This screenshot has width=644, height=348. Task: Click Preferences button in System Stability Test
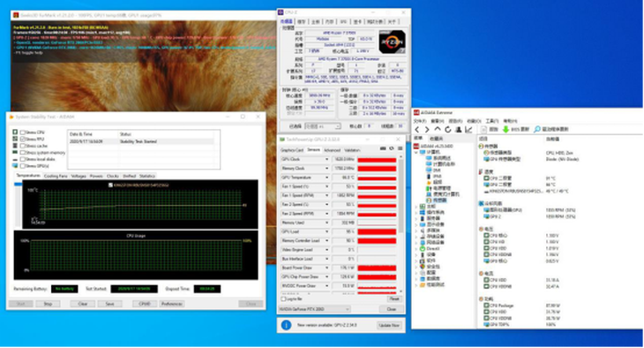tap(172, 304)
